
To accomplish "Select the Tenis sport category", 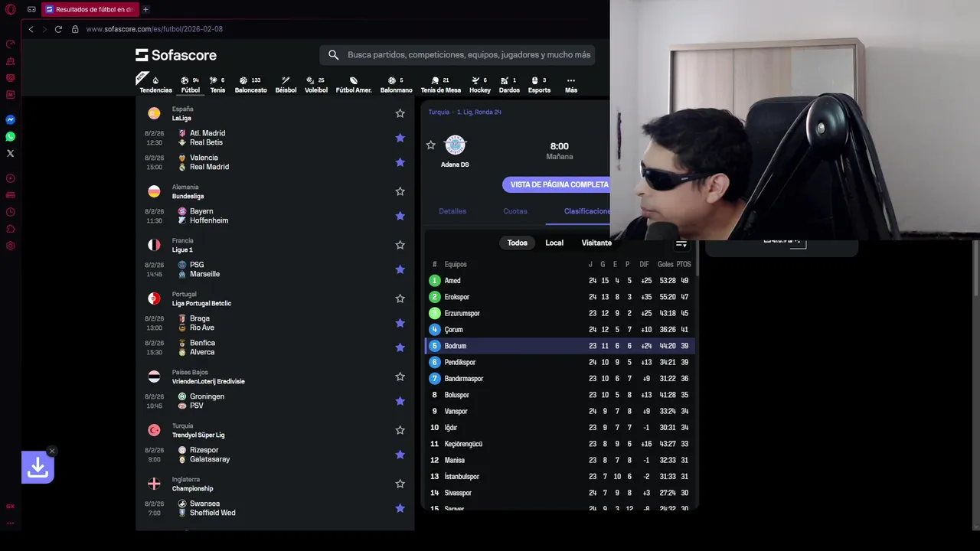I will (217, 84).
